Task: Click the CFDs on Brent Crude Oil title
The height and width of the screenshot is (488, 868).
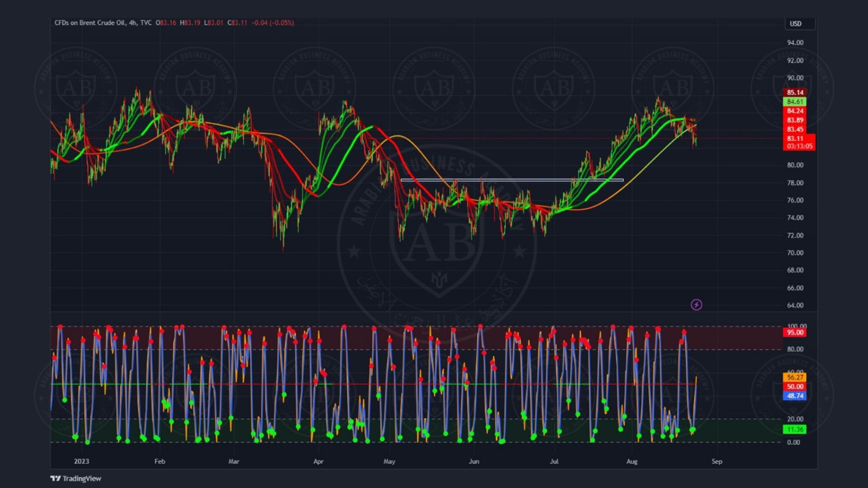Action: tap(90, 23)
